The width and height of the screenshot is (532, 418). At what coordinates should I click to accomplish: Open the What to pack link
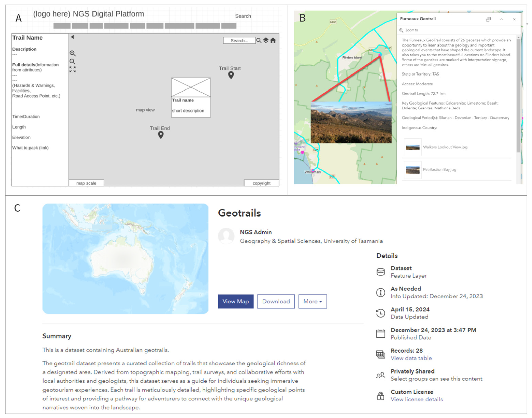pos(30,148)
